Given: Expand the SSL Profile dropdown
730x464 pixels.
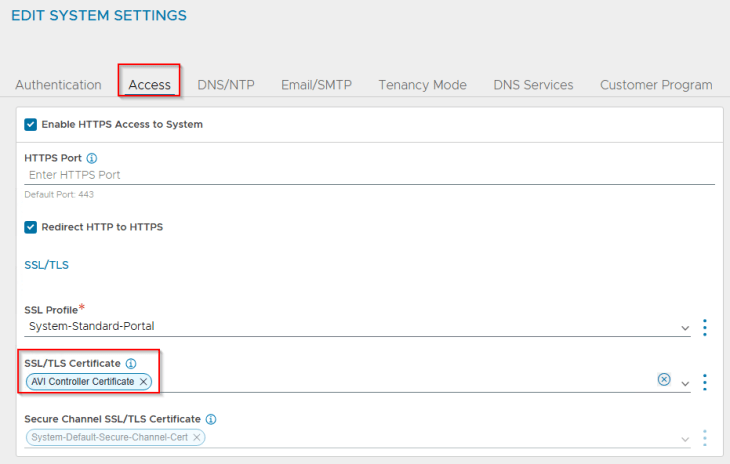Looking at the screenshot, I should coord(685,328).
